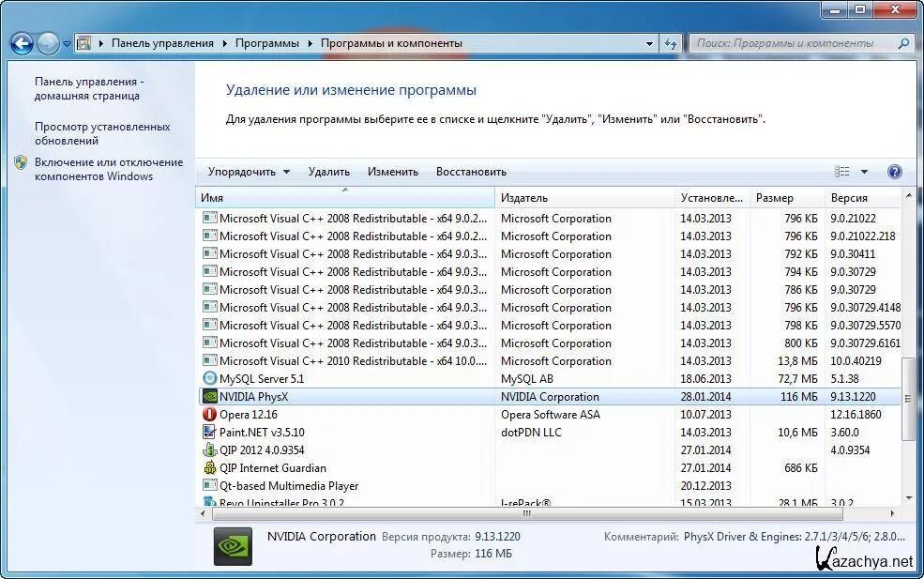Viewport: 924px width, 579px height.
Task: Click the Control Panel icon in address bar
Action: [84, 43]
